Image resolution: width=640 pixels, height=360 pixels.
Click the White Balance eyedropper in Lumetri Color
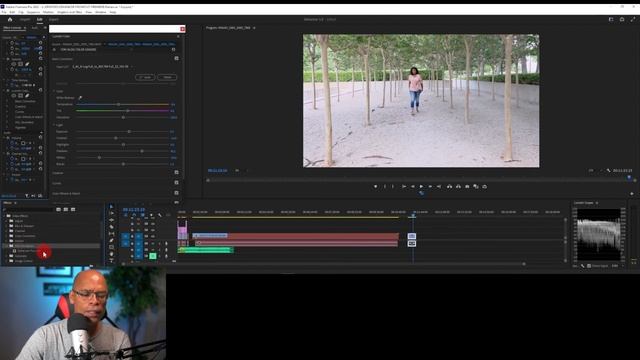(80, 98)
